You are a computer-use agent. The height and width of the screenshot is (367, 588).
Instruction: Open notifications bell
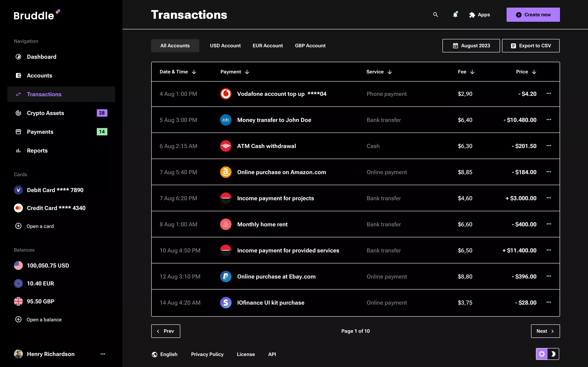[455, 15]
